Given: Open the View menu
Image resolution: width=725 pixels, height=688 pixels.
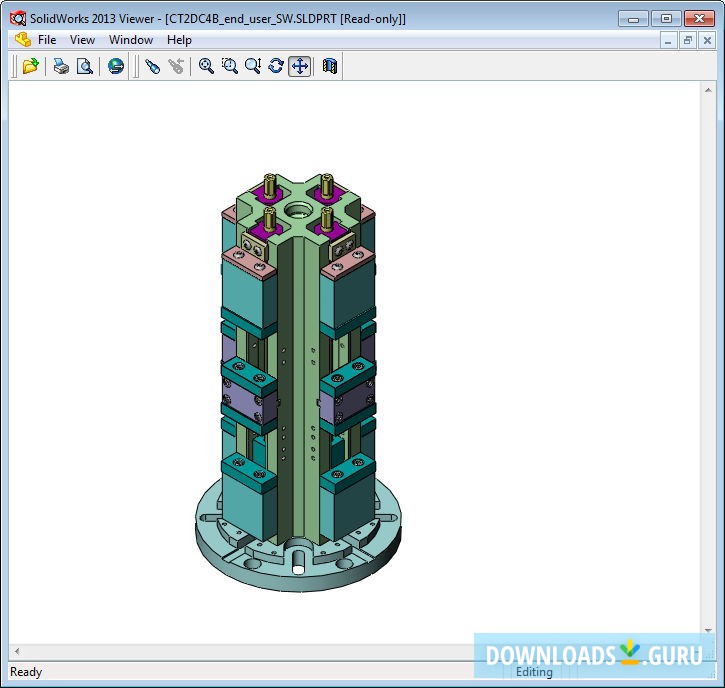Looking at the screenshot, I should (82, 40).
